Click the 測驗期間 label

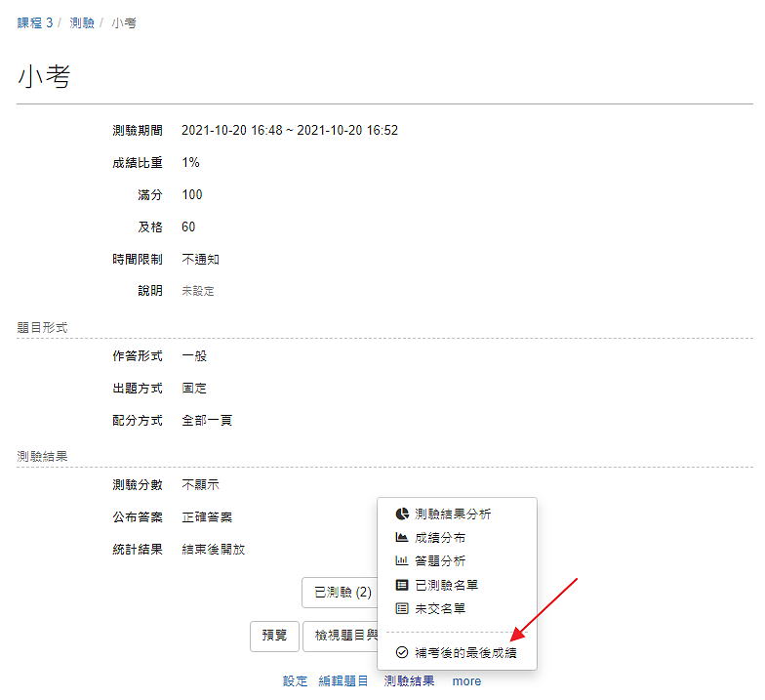pyautogui.click(x=138, y=131)
